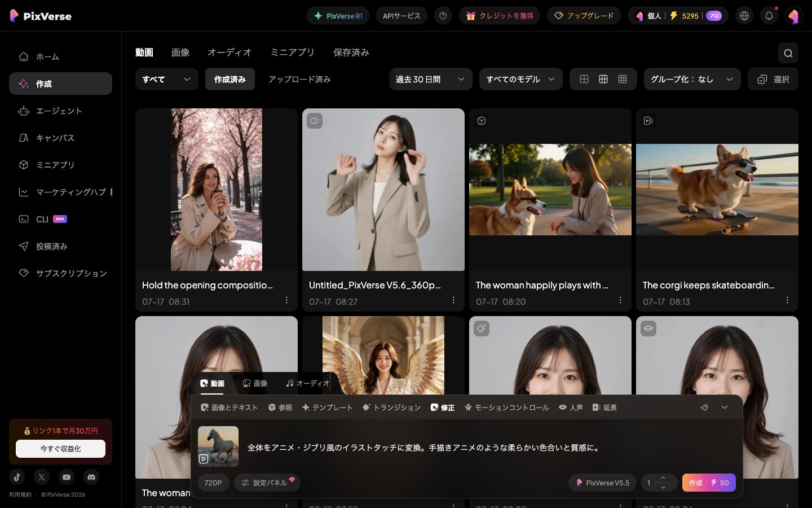Open the X social icon
812x508 pixels.
coord(42,477)
